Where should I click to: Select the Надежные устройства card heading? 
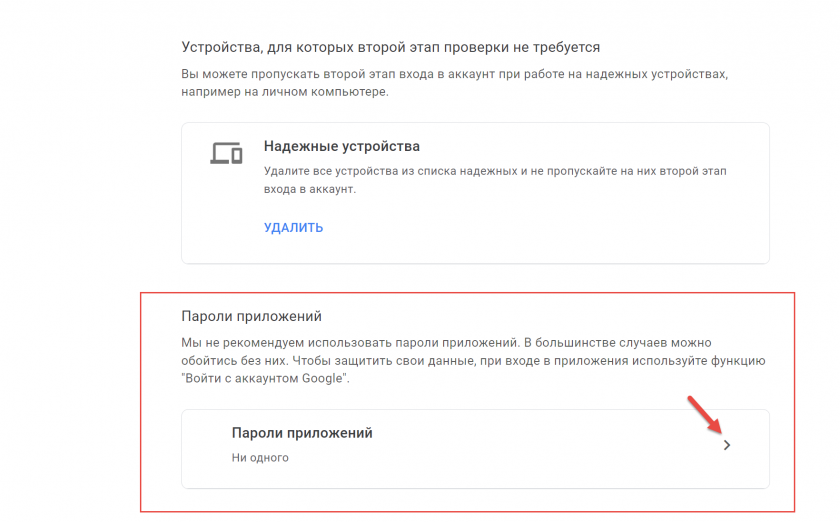[342, 146]
